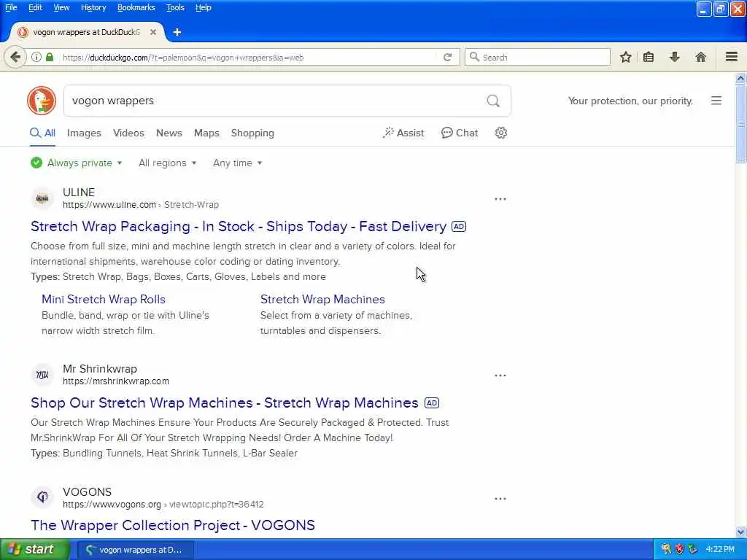747x560 pixels.
Task: Go to the Home page icon
Action: (701, 58)
